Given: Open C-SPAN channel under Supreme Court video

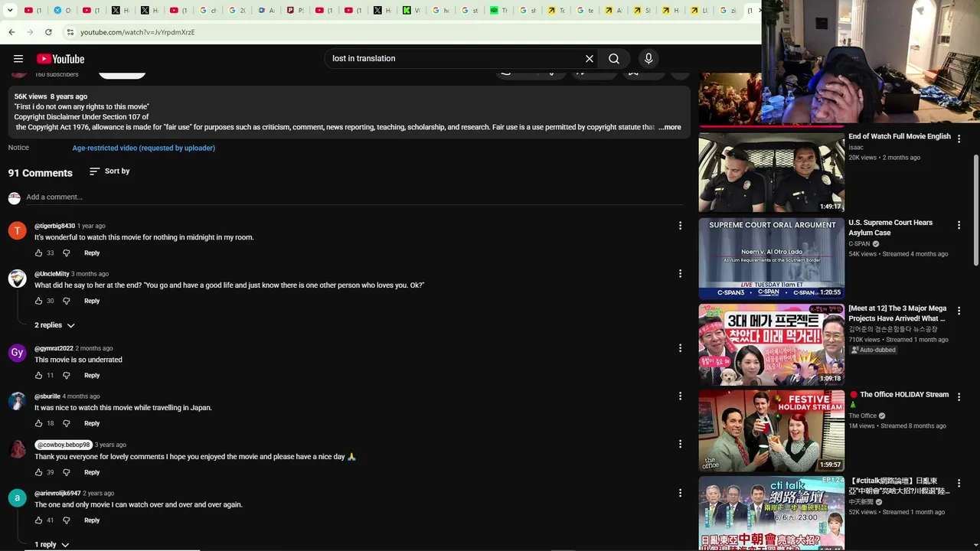Looking at the screenshot, I should (859, 244).
